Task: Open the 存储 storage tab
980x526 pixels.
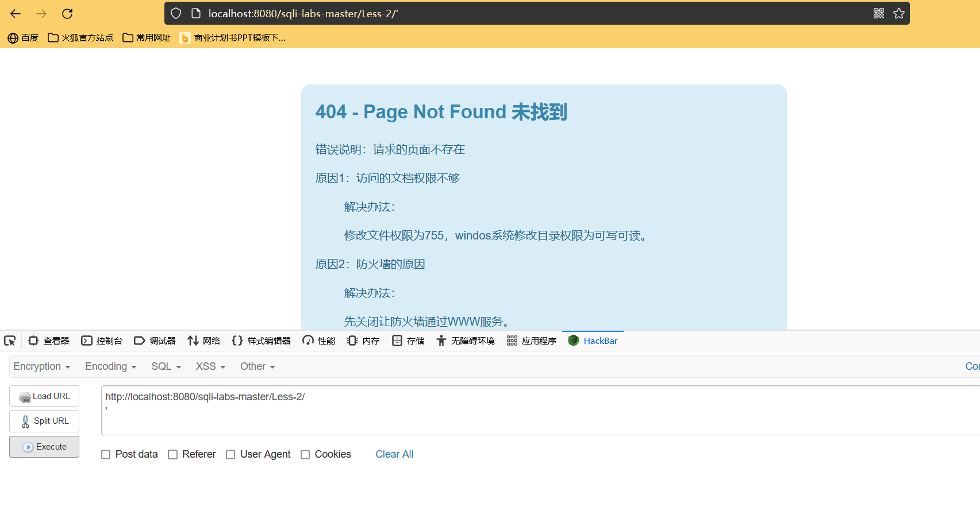Action: pos(408,341)
